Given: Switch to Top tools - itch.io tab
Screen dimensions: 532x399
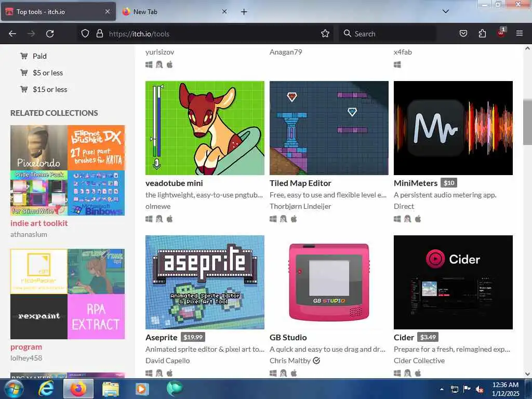Looking at the screenshot, I should tap(58, 11).
